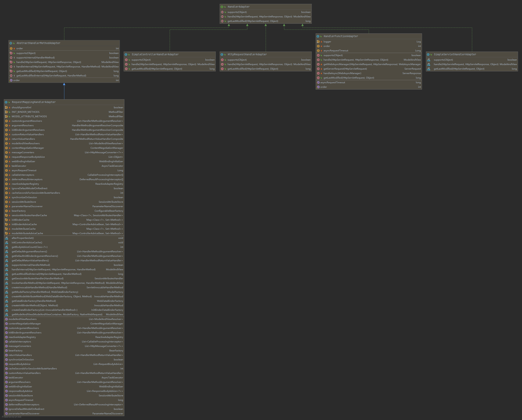Click invokeHandlerMethod method row
Screen dimensions: 522x420
(64, 283)
